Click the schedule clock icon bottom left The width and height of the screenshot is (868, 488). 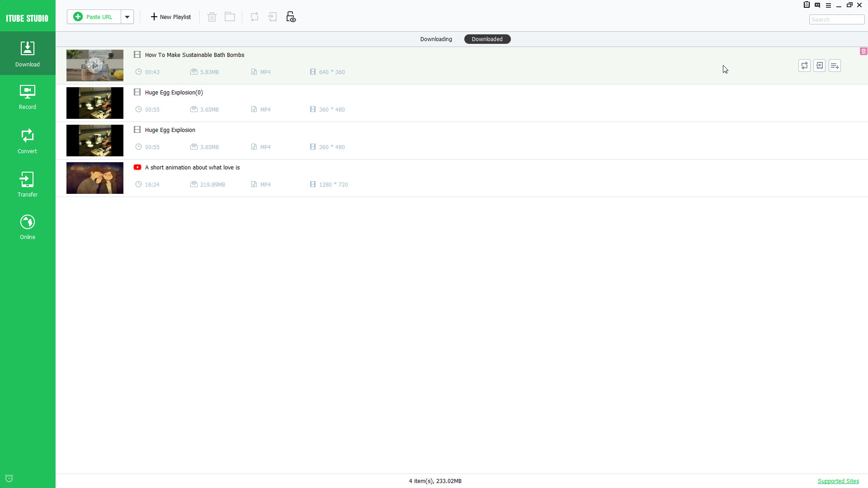pos(9,478)
